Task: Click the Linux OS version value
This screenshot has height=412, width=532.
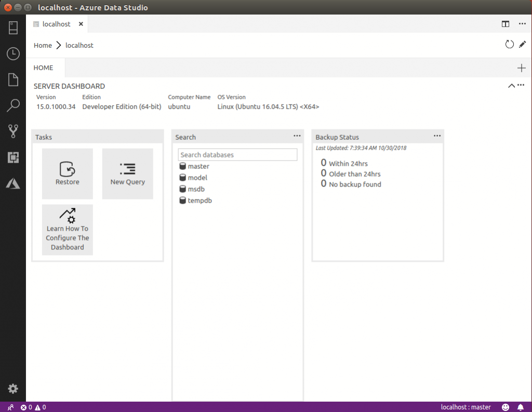Action: [269, 107]
